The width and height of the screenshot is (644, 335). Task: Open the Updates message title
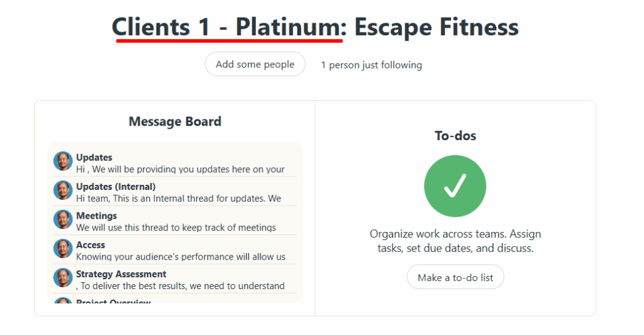[94, 157]
